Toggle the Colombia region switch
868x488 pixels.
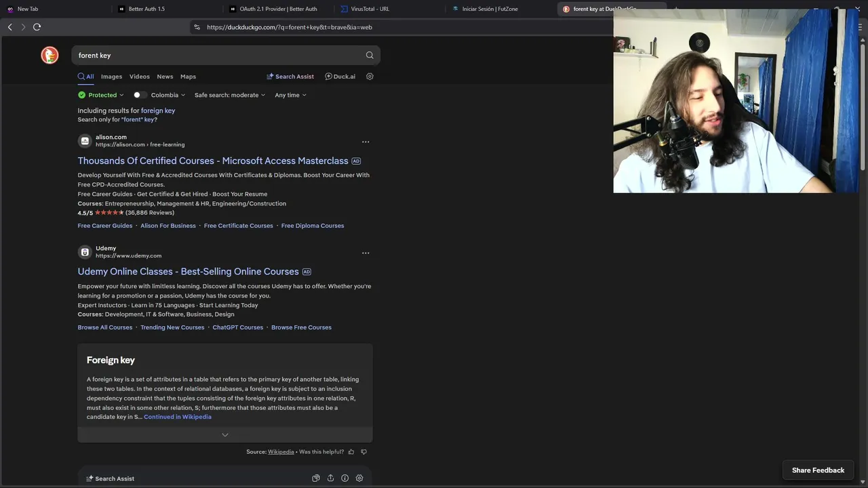[x=140, y=95]
